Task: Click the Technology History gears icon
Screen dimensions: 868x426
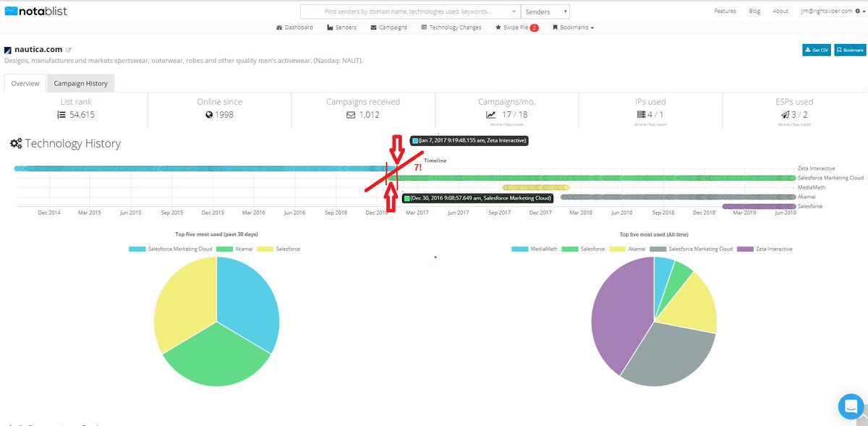Action: click(17, 143)
